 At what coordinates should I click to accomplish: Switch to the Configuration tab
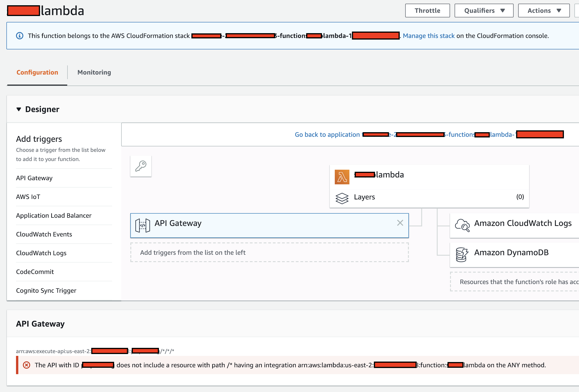pyautogui.click(x=37, y=72)
